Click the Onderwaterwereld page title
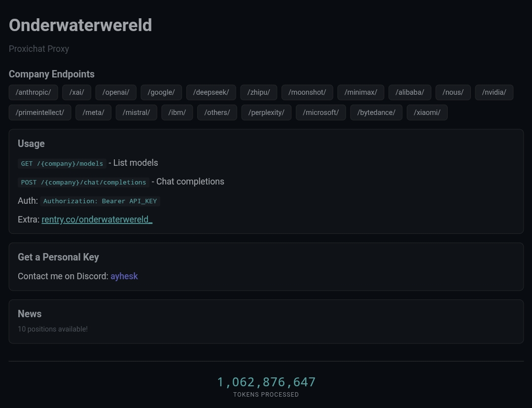 pos(80,25)
